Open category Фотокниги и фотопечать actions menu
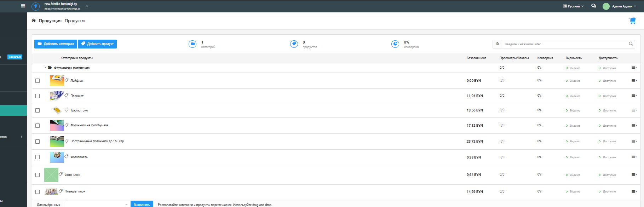This screenshot has width=644, height=207. click(x=634, y=68)
